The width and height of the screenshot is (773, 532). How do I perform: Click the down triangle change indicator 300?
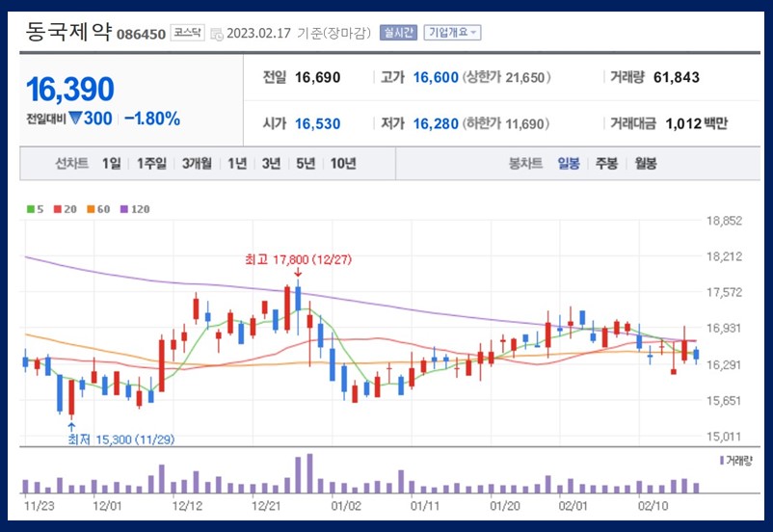(91, 119)
